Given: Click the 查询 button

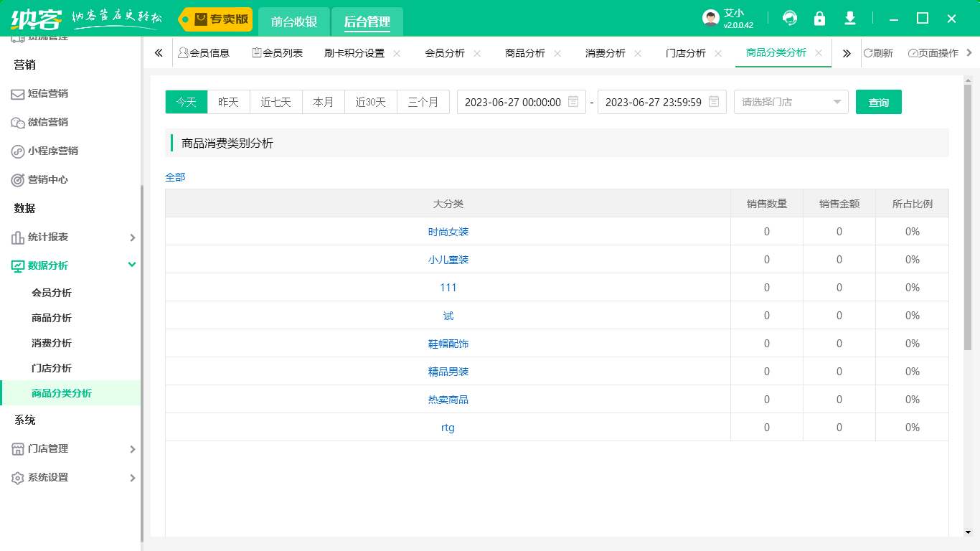Looking at the screenshot, I should click(x=878, y=102).
